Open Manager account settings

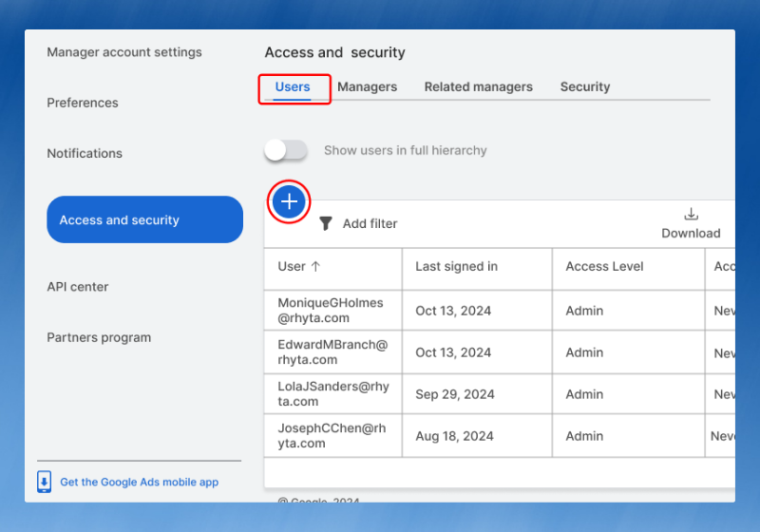[124, 52]
